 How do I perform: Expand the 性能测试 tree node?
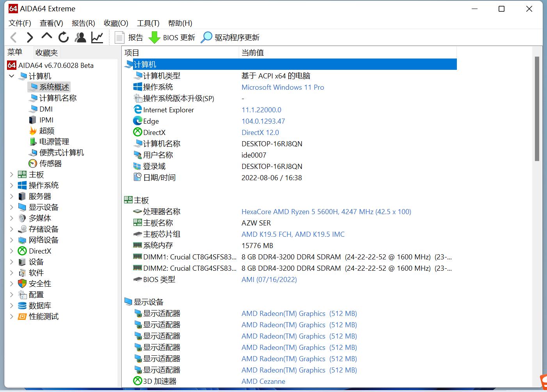[x=12, y=316]
